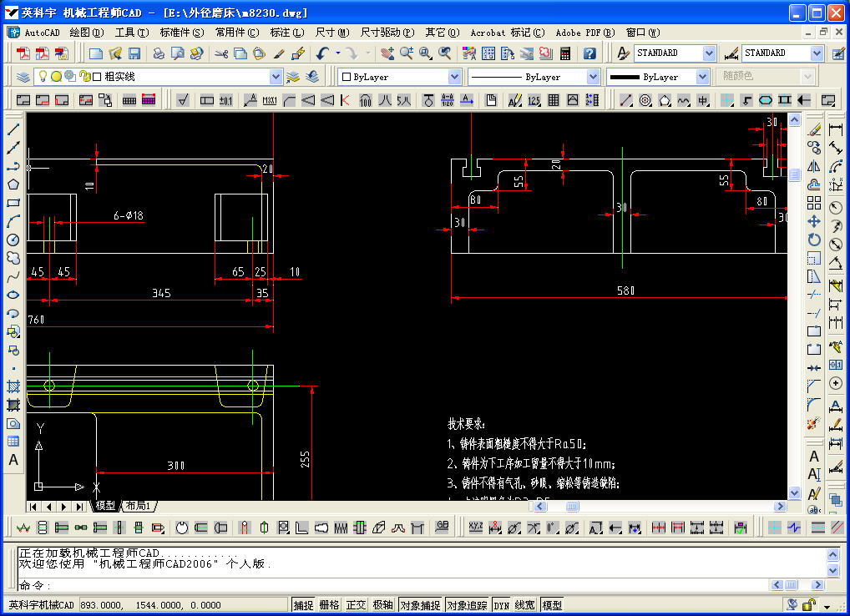Click the drawing vertical scrollbar down arrow
Viewport: 850px width, 616px height.
[x=794, y=492]
